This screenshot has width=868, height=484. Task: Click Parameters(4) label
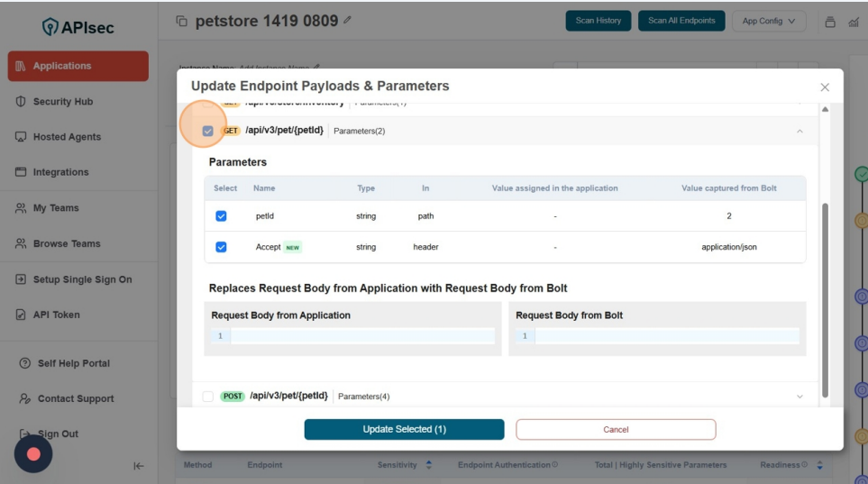[364, 397]
